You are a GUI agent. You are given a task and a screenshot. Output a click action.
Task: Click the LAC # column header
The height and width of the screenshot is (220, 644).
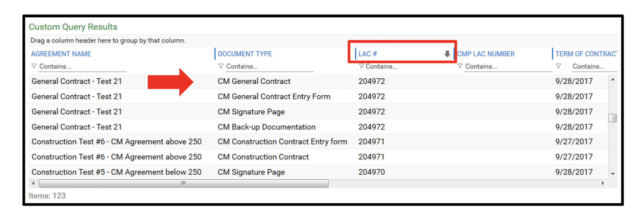tap(368, 54)
